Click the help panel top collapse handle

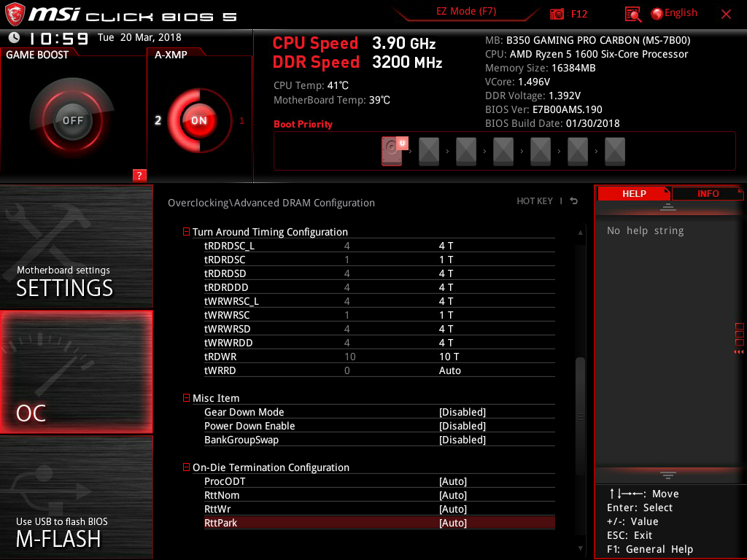coord(668,207)
